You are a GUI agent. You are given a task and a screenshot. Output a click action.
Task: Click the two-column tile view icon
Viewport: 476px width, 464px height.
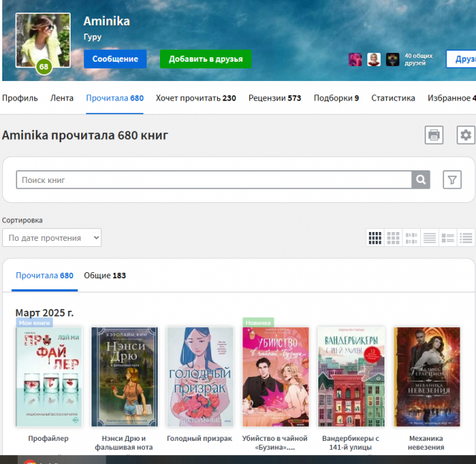coord(411,238)
